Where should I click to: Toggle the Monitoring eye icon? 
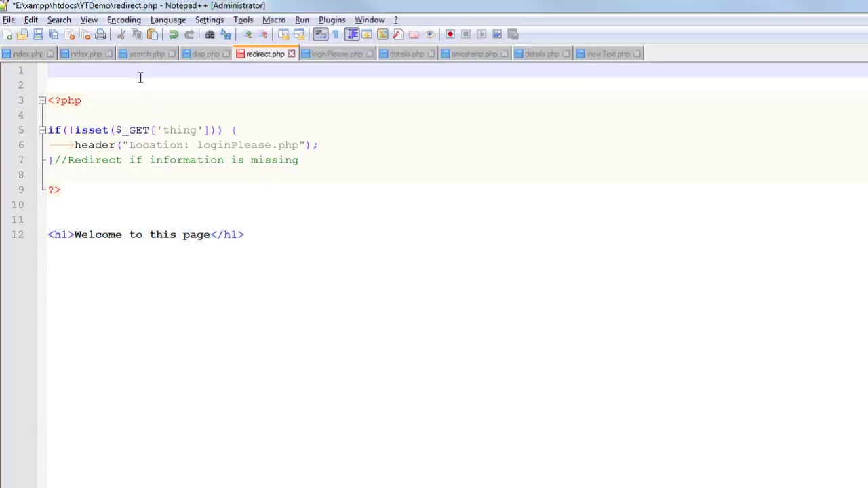(430, 35)
